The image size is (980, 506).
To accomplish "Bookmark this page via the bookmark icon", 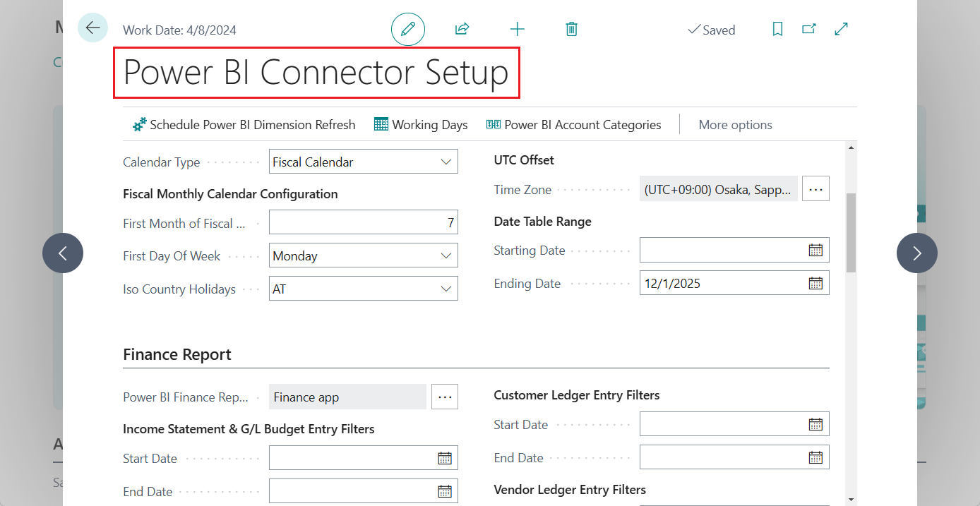I will (777, 28).
